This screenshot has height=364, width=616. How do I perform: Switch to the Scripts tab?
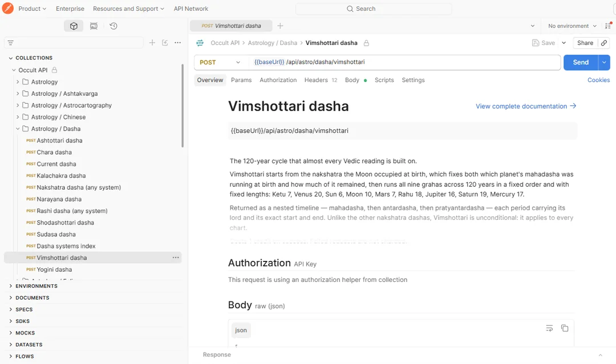pos(384,80)
